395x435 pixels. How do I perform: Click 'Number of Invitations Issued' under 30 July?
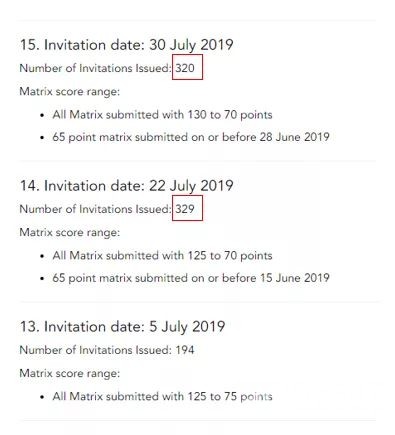click(95, 68)
